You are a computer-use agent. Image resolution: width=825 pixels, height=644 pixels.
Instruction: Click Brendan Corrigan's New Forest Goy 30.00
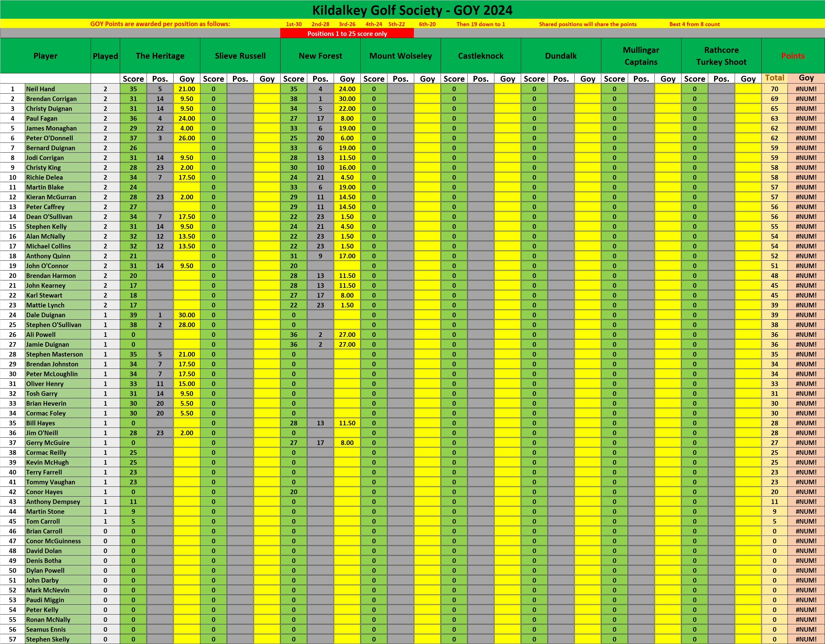coord(347,99)
